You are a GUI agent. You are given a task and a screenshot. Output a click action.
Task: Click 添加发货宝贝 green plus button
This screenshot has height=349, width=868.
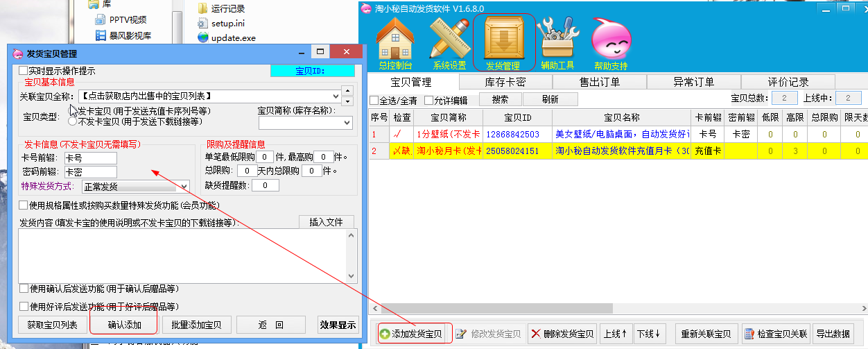point(415,334)
